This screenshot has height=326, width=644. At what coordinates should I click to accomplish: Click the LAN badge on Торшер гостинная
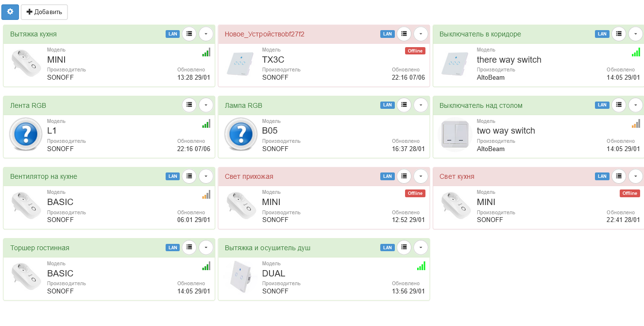pos(172,248)
